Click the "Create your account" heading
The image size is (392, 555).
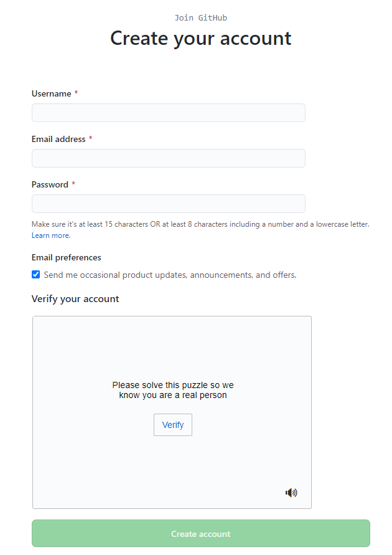[x=201, y=38]
